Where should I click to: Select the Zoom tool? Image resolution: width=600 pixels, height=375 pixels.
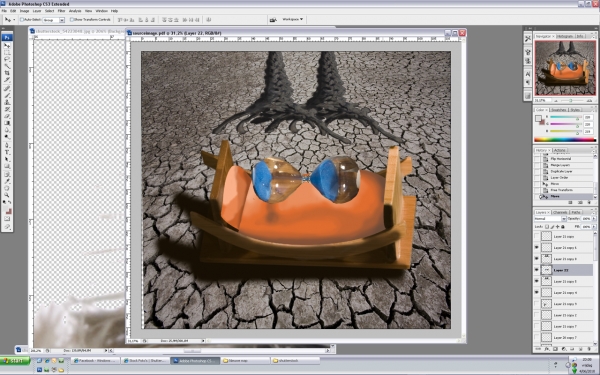7,195
